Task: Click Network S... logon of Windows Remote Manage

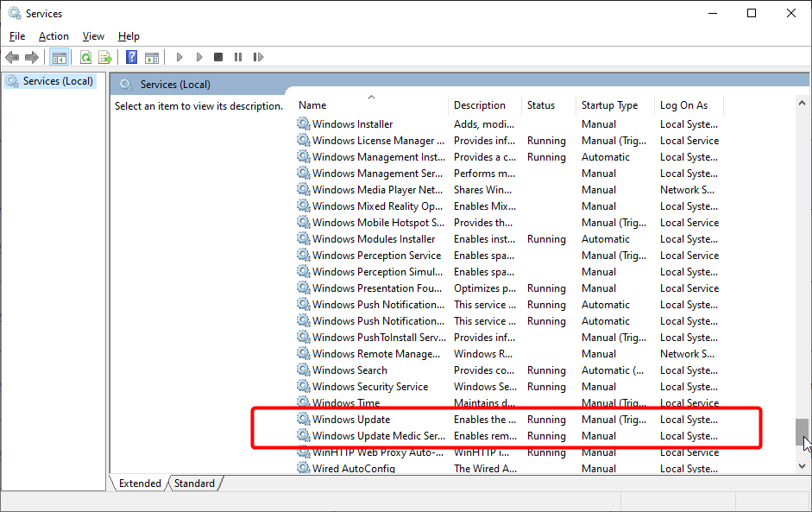Action: [x=687, y=354]
